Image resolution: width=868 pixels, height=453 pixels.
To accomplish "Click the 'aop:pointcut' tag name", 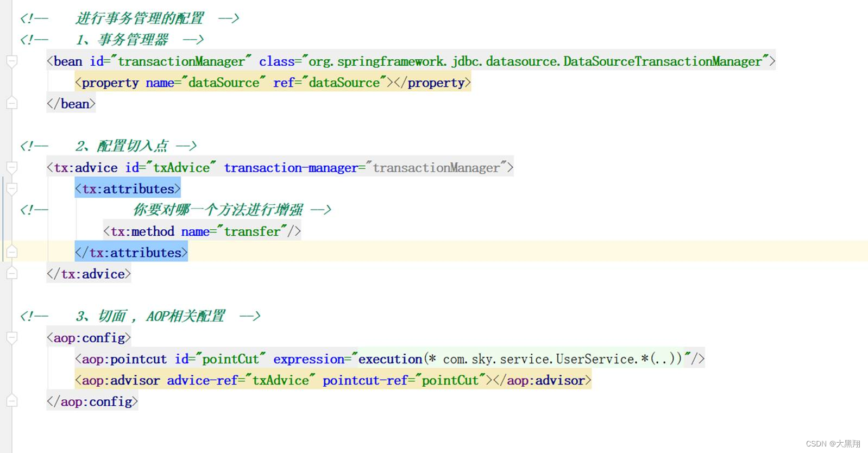I will point(124,359).
